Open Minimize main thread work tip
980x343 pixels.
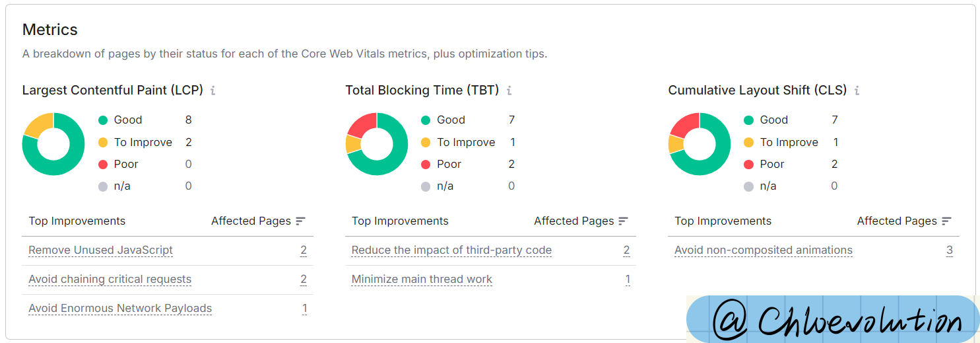click(422, 279)
